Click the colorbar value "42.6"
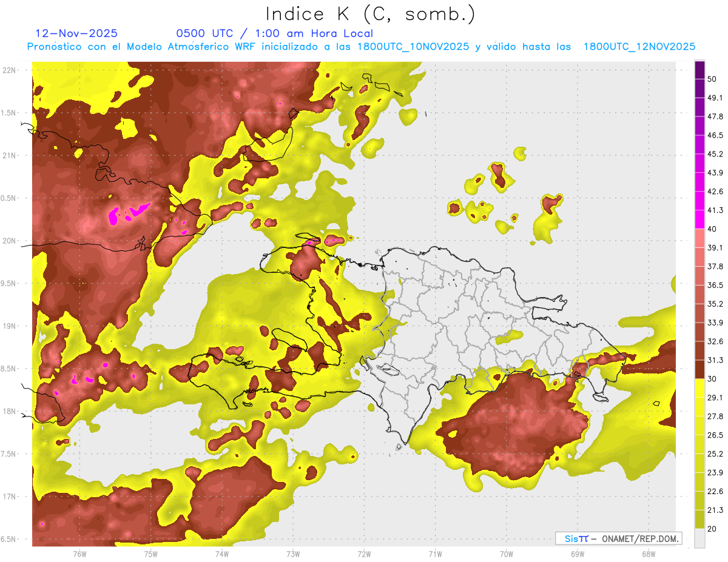Viewport: 728px width, 562px height. [715, 192]
